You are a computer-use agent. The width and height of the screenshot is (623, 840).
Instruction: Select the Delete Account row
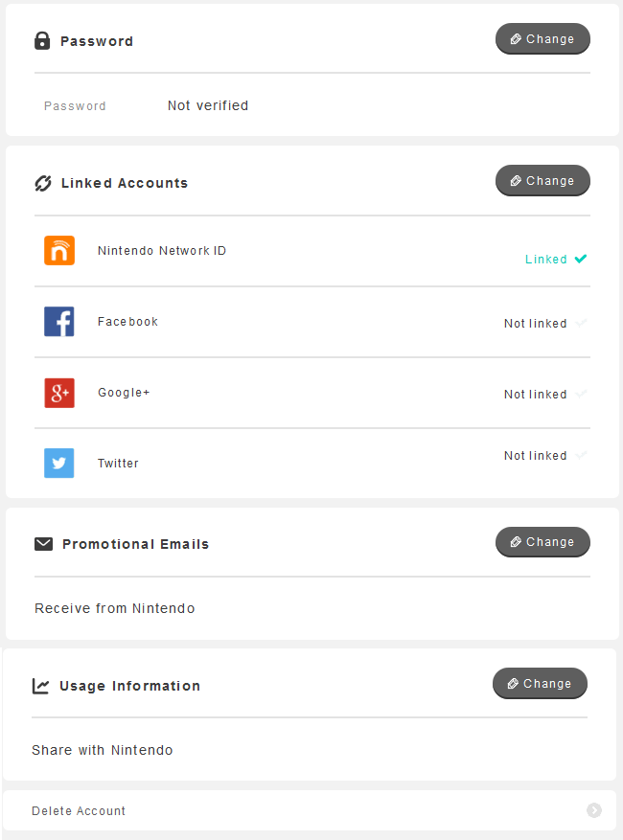point(310,810)
